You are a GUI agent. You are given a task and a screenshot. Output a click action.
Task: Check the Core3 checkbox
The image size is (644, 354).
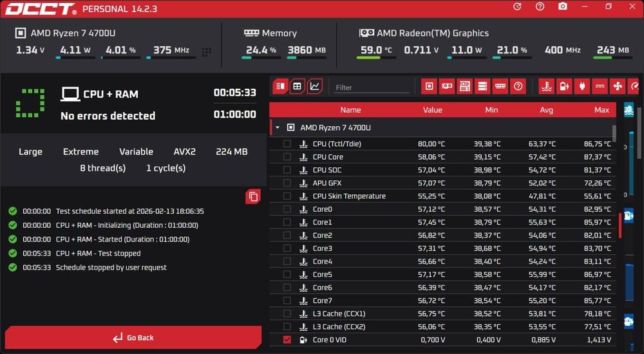[x=287, y=248]
